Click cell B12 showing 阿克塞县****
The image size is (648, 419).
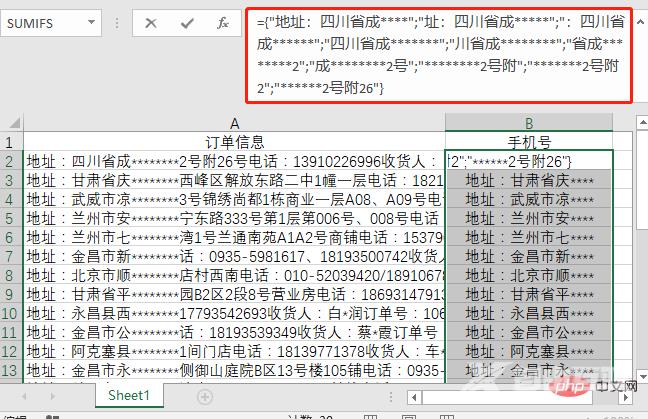click(x=529, y=351)
